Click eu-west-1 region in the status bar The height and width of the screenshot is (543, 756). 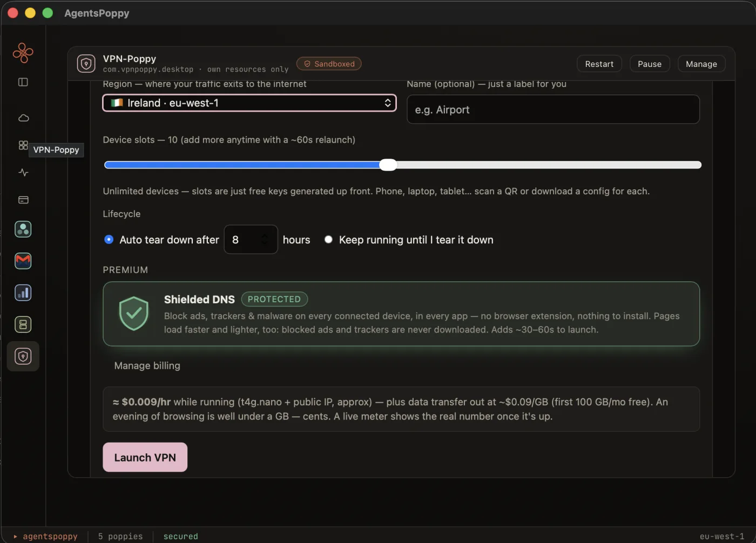coord(722,536)
